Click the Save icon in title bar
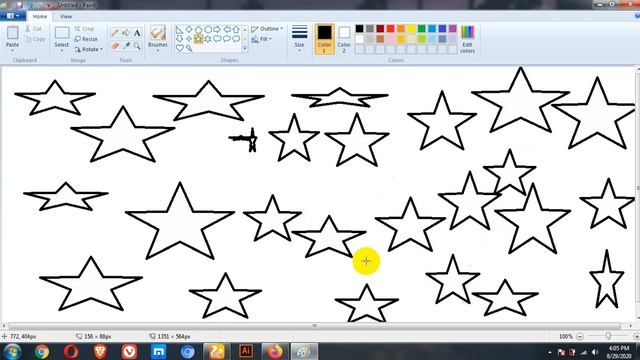This screenshot has width=640, height=360. tap(19, 5)
